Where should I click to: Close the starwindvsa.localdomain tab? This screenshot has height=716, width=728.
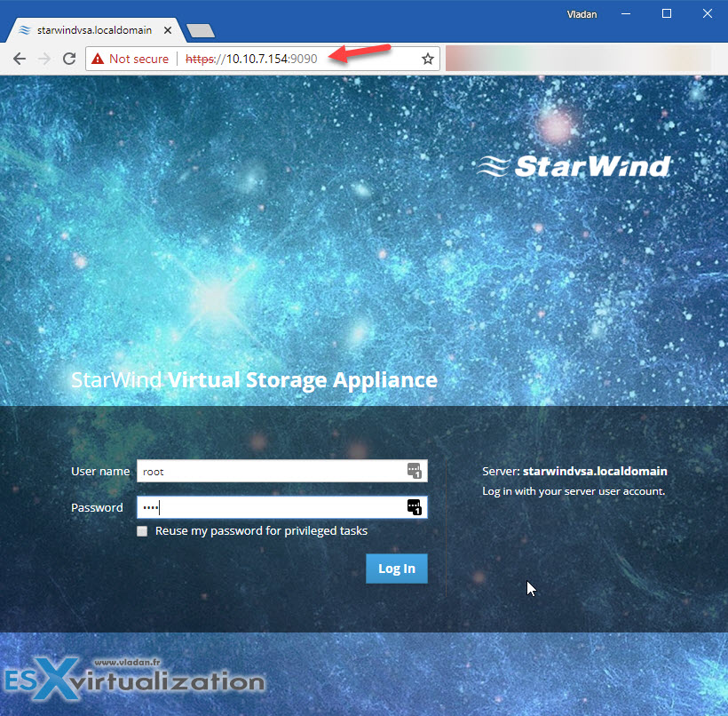(168, 30)
